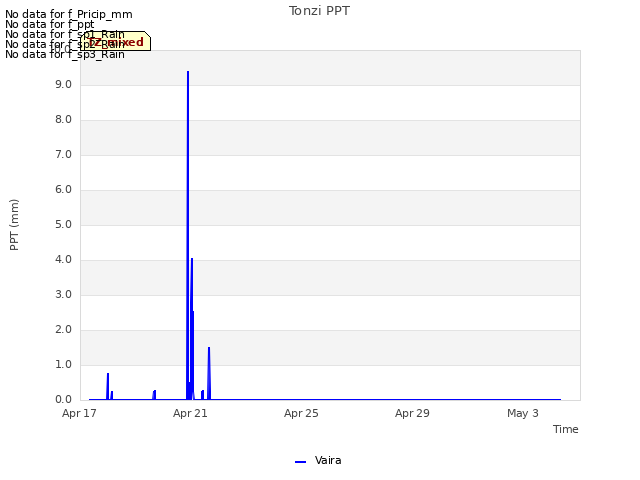The width and height of the screenshot is (640, 480).
Task: Click the 1.0 y-axis tick label
Action: pos(63,364)
